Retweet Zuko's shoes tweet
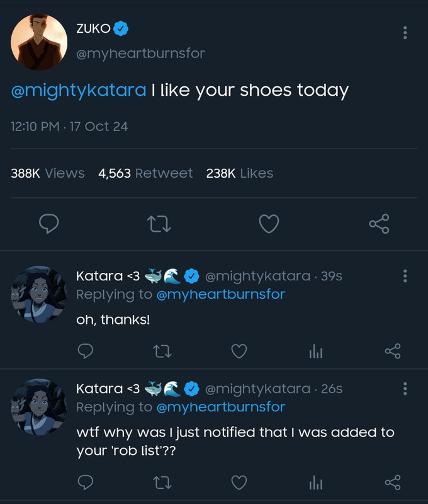 pos(159,224)
